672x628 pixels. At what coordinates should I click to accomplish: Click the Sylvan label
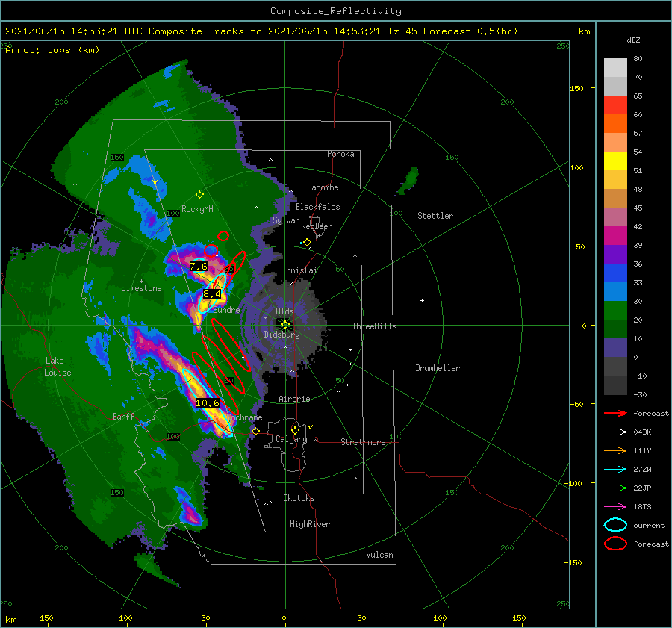pyautogui.click(x=286, y=220)
